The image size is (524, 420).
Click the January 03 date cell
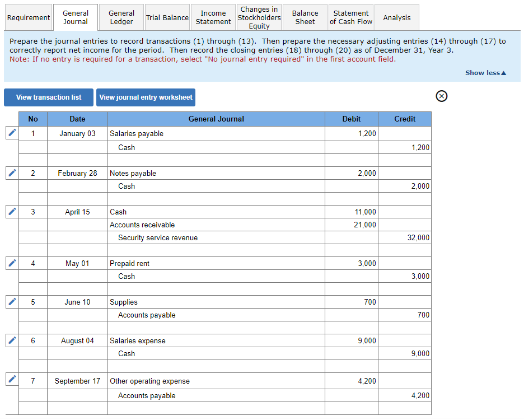click(x=77, y=133)
